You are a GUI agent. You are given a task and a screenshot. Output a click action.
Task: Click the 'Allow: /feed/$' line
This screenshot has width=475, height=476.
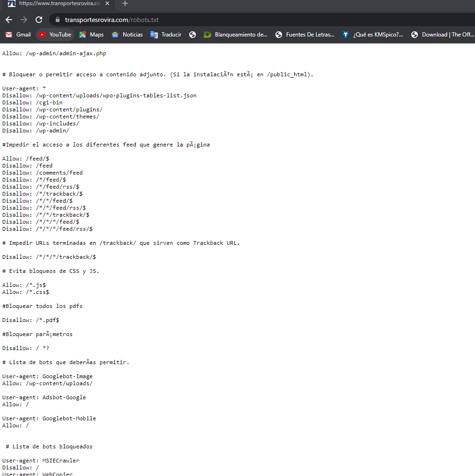tap(25, 159)
